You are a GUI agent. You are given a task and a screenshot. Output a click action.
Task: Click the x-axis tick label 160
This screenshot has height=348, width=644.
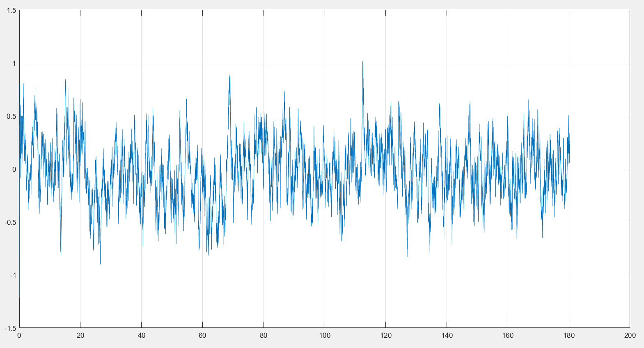click(508, 335)
